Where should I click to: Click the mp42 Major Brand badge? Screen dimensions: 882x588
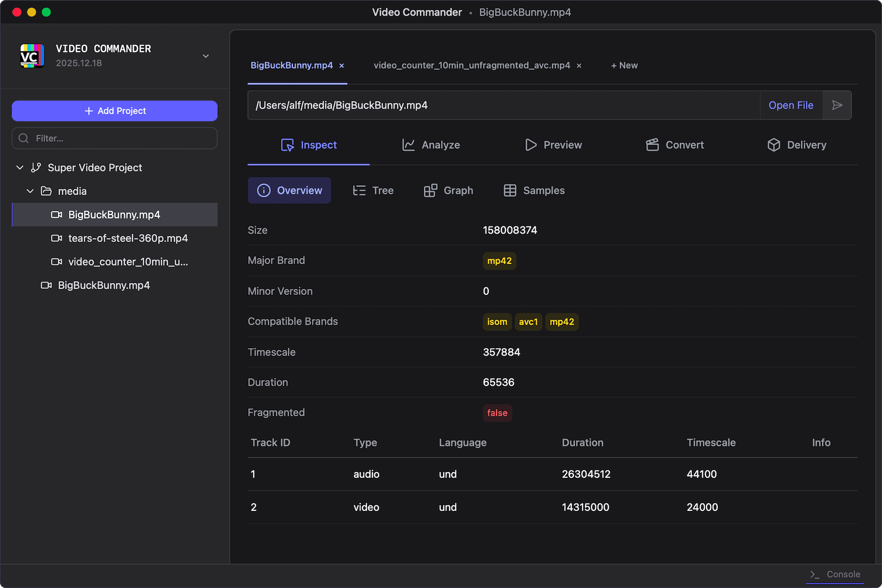(499, 261)
